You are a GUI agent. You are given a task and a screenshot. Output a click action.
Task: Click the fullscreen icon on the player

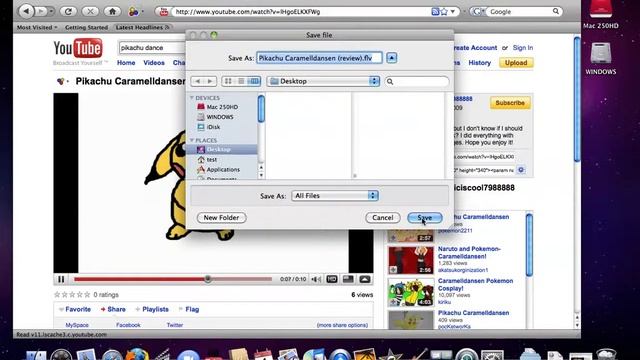364,279
